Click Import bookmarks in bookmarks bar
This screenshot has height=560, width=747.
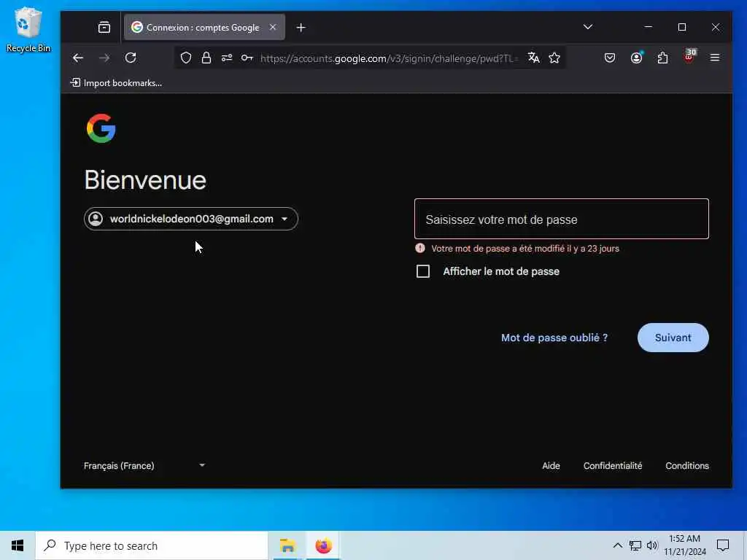pyautogui.click(x=116, y=83)
